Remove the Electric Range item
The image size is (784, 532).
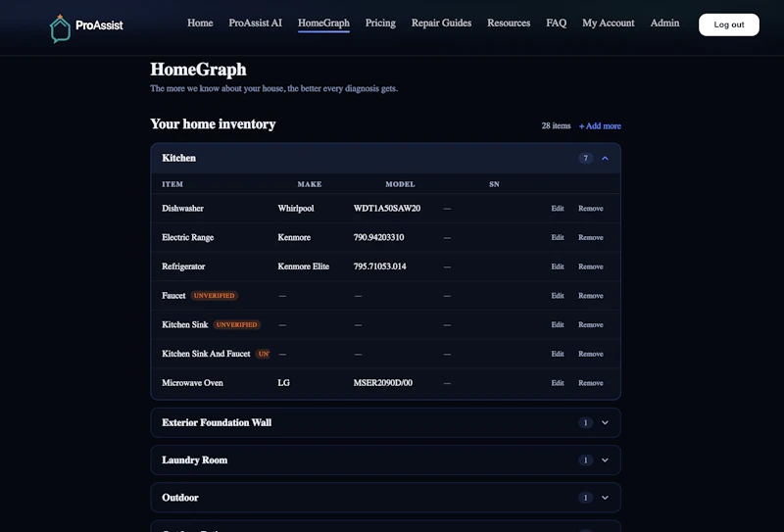[x=591, y=237]
